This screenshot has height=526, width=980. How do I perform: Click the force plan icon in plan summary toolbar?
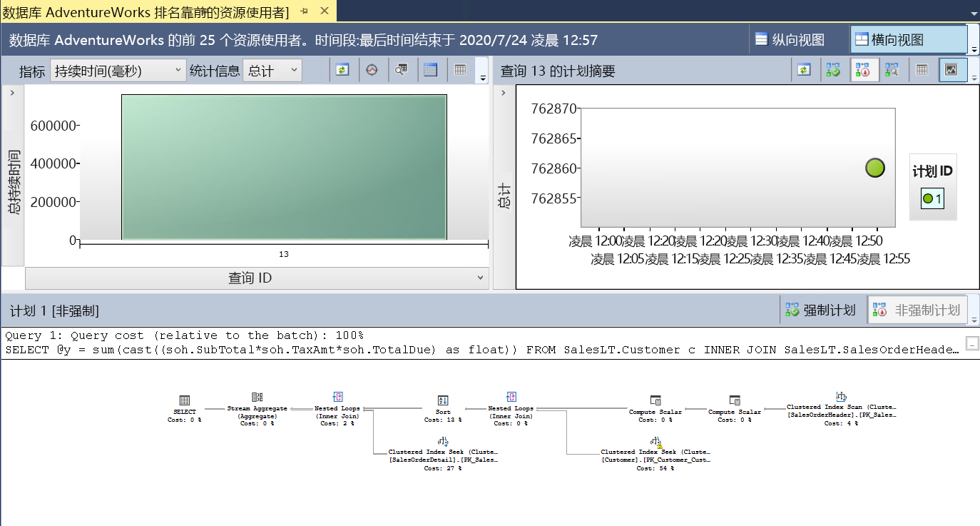pyautogui.click(x=833, y=70)
